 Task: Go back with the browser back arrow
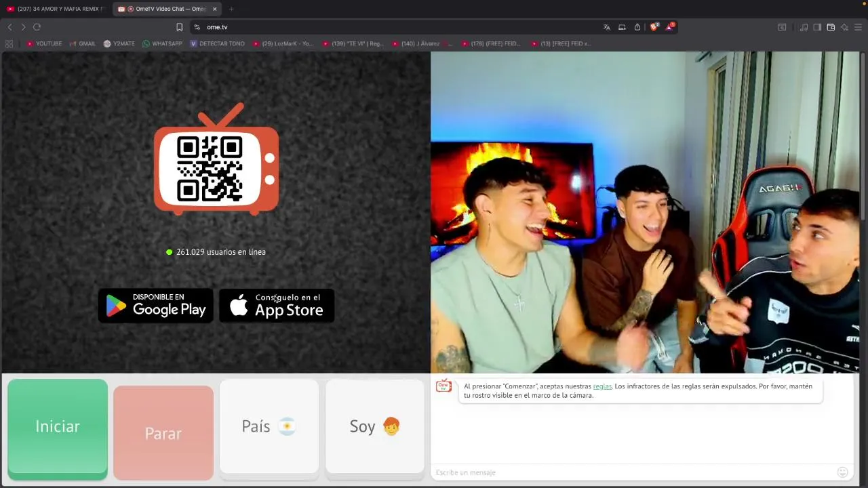pos(9,27)
